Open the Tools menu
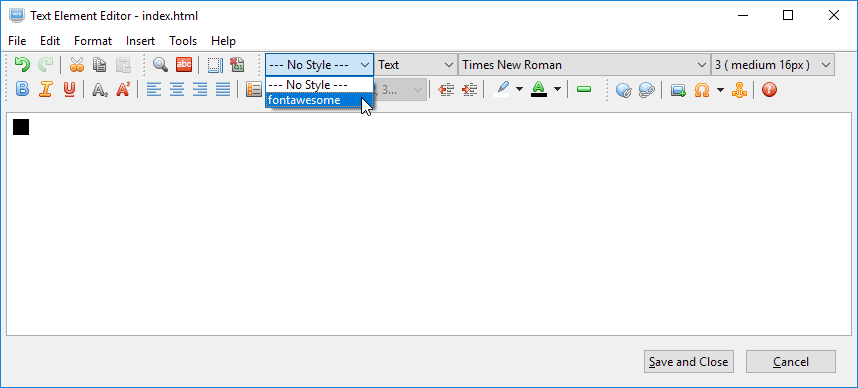Viewport: 858px width, 388px height. click(183, 40)
